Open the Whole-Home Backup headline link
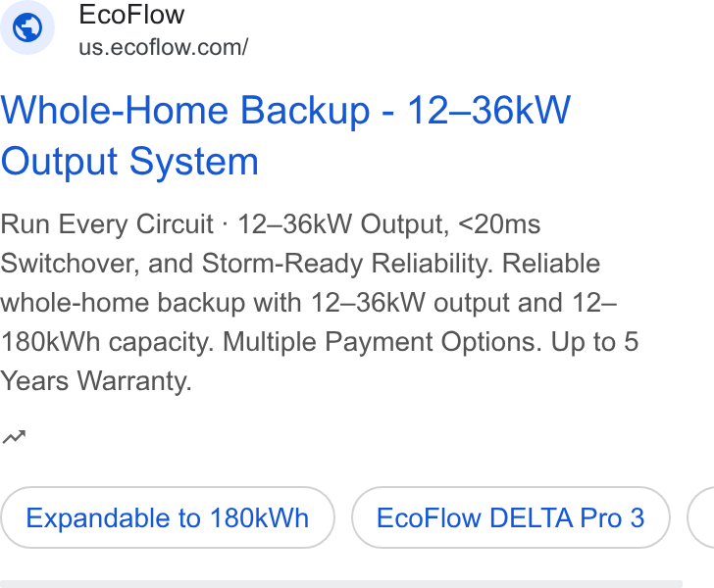The height and width of the screenshot is (588, 714). coord(285,135)
